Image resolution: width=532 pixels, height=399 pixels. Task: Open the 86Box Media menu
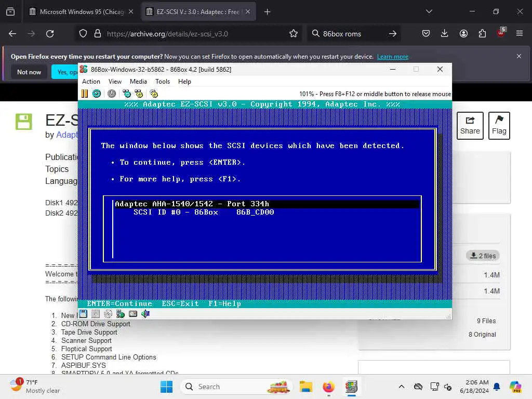coord(138,82)
